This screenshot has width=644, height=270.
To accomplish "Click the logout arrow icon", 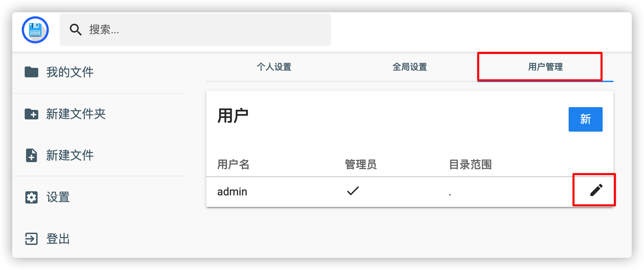I will pos(32,239).
